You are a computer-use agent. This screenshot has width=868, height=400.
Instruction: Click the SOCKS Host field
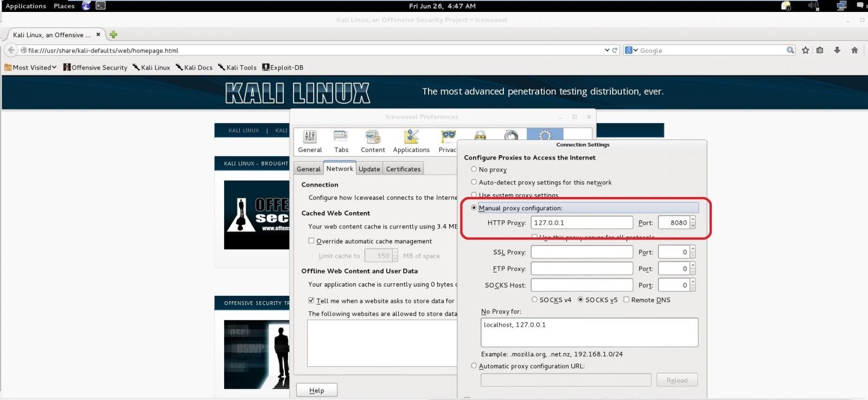click(x=582, y=285)
